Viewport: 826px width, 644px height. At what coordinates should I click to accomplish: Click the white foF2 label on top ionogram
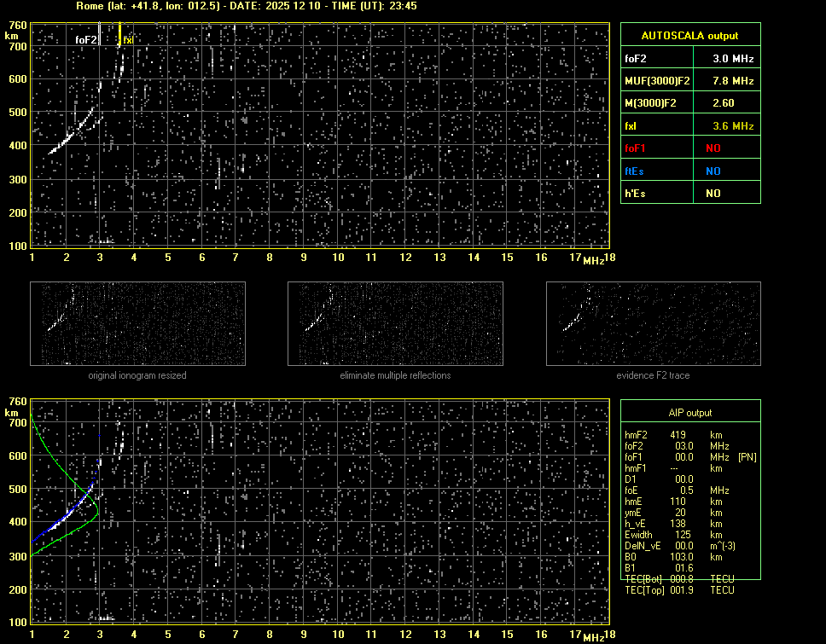pos(86,40)
